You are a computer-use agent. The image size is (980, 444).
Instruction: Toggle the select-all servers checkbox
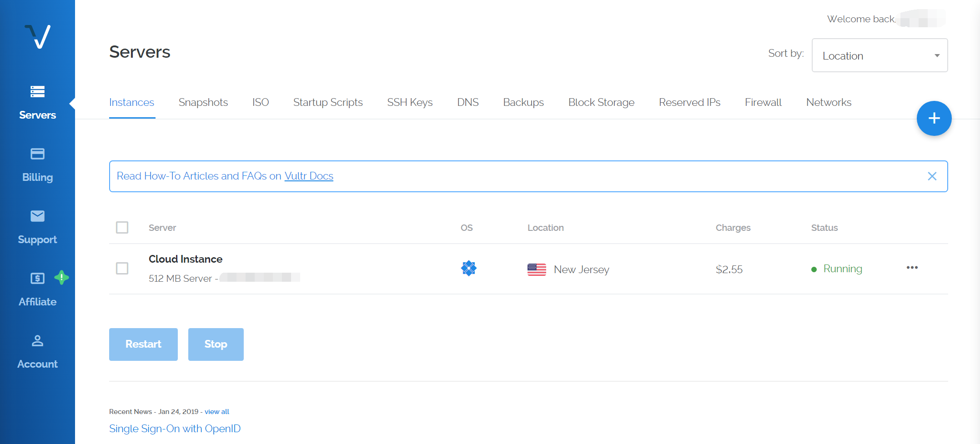[x=122, y=227]
